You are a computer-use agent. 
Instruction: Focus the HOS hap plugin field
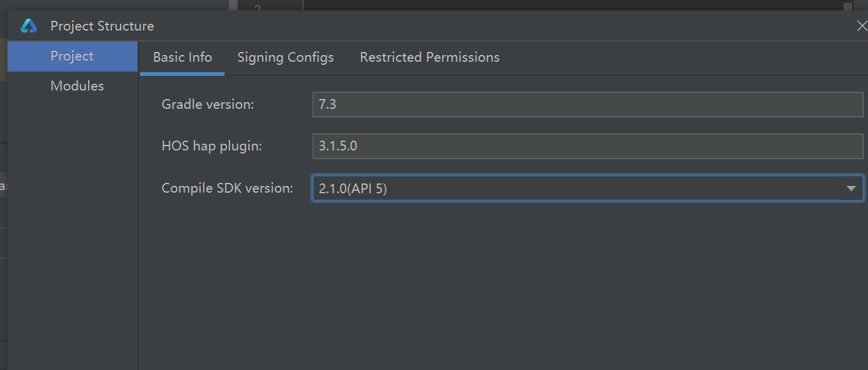point(587,146)
